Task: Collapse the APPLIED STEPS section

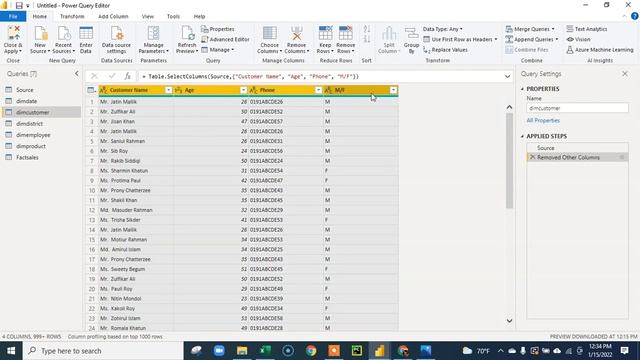Action: (522, 136)
